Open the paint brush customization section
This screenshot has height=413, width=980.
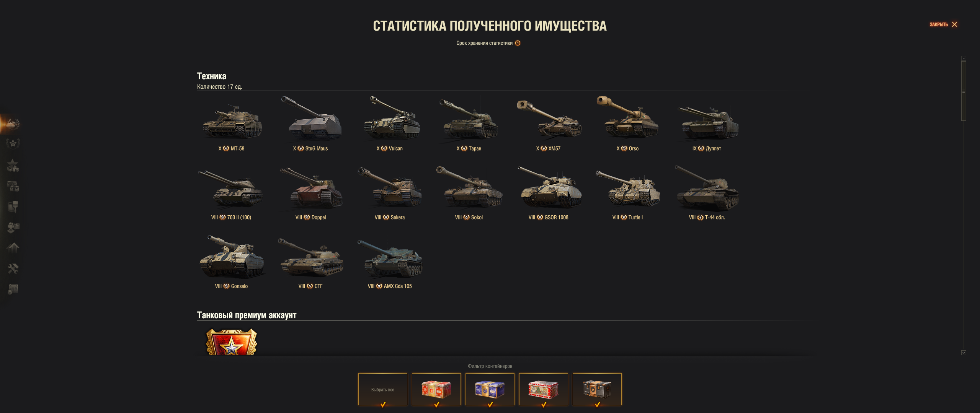(x=13, y=207)
